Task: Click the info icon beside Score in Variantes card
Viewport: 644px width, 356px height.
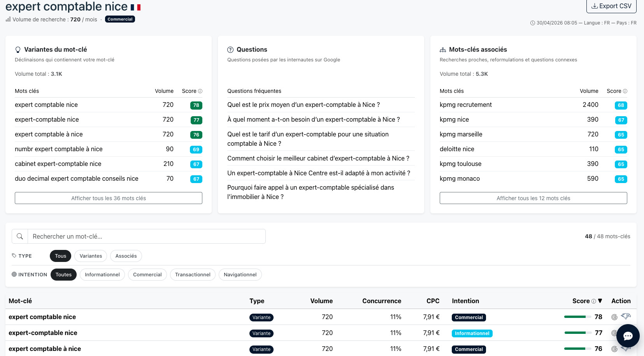Action: (200, 91)
